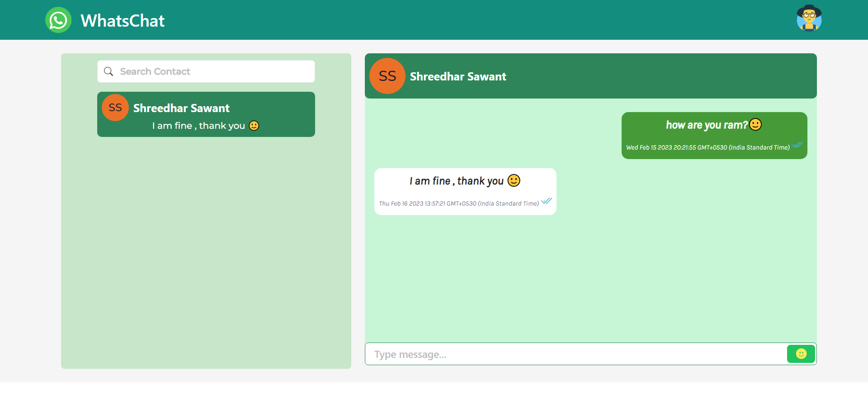Screen dimensions: 868x409
Task: Click the SS avatar in chat header
Action: pyautogui.click(x=387, y=76)
